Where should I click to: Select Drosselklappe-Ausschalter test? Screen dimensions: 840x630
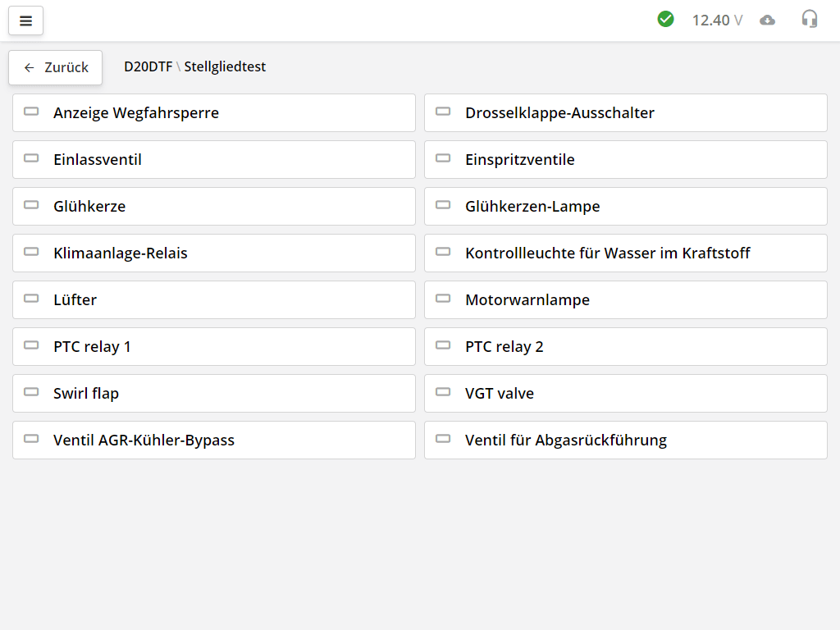pyautogui.click(x=625, y=113)
